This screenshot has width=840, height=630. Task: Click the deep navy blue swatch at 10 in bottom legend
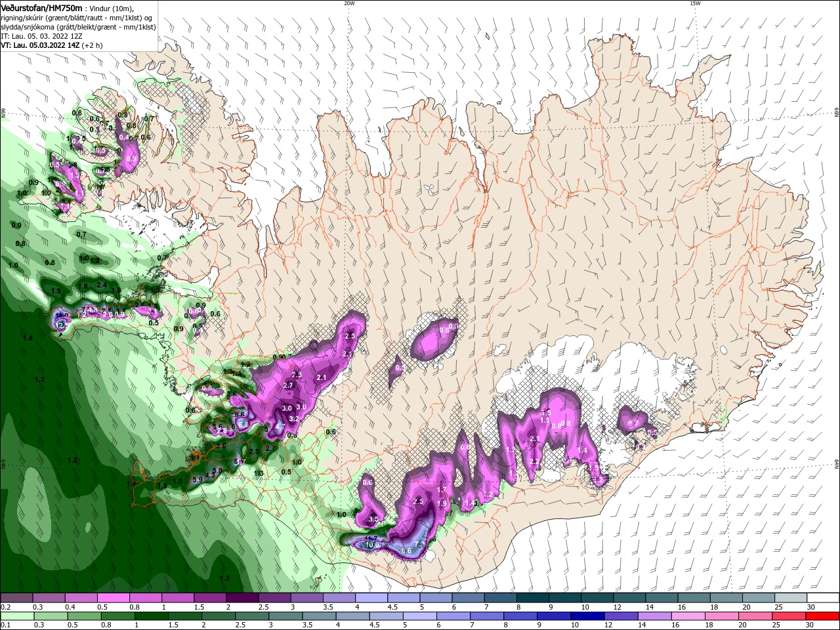click(x=587, y=616)
